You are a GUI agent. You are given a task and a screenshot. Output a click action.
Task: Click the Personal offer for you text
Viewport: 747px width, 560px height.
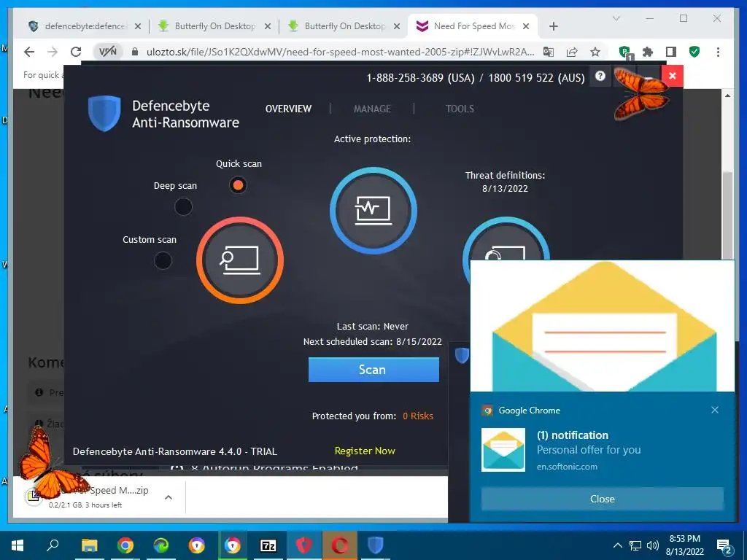pos(589,449)
